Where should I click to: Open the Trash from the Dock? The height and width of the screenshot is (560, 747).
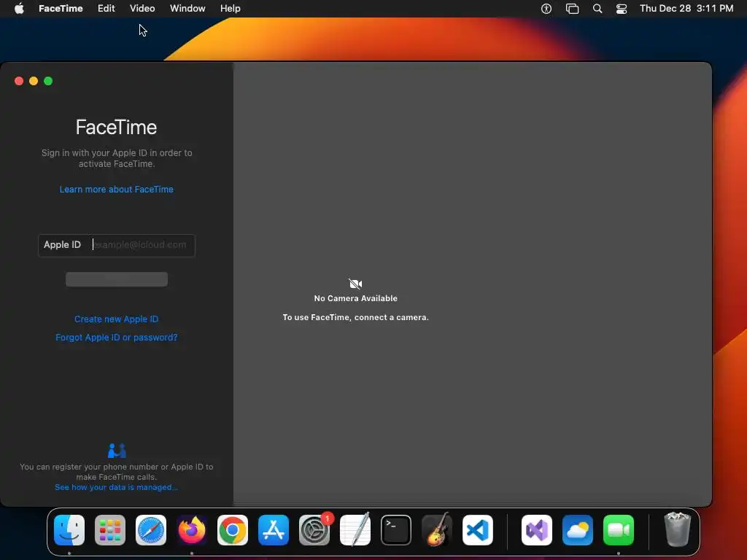(677, 529)
